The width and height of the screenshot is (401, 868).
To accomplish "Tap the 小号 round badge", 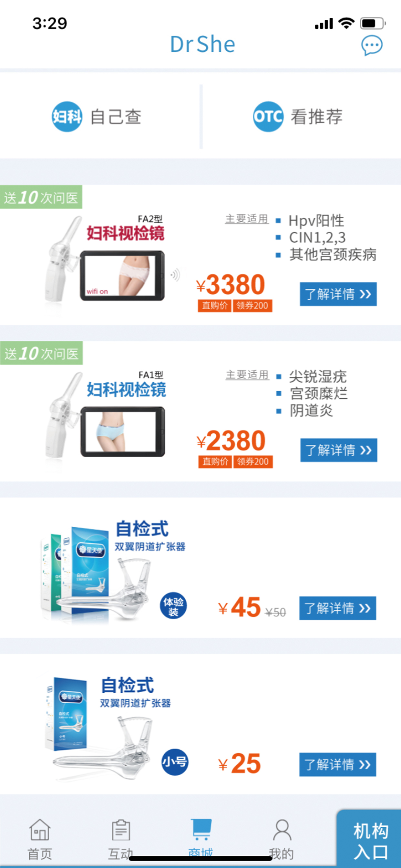I will [175, 762].
